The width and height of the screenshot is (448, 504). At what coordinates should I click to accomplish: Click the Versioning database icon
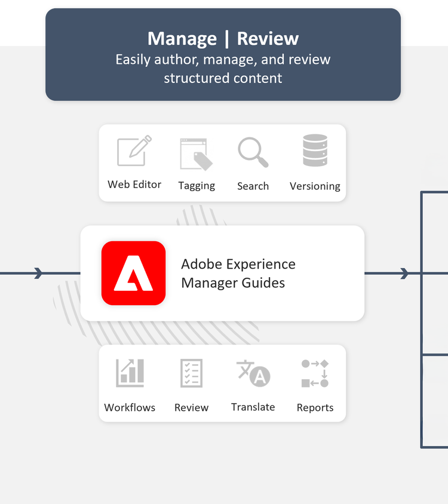click(x=315, y=150)
